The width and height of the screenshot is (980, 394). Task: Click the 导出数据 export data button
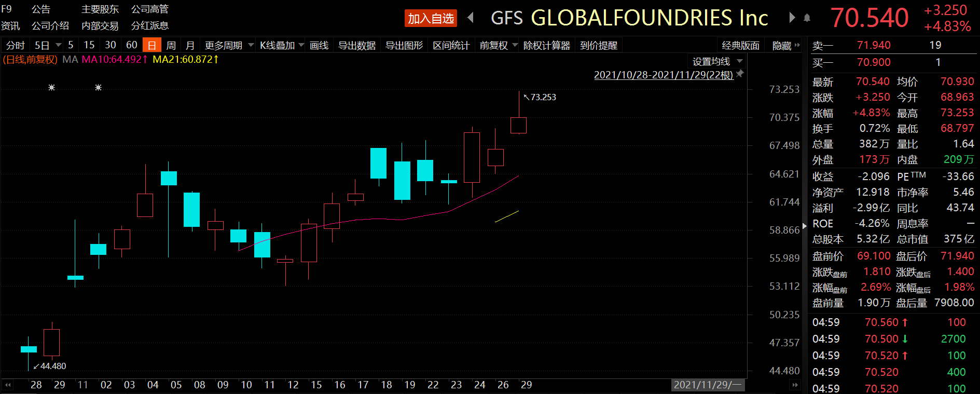pos(357,45)
